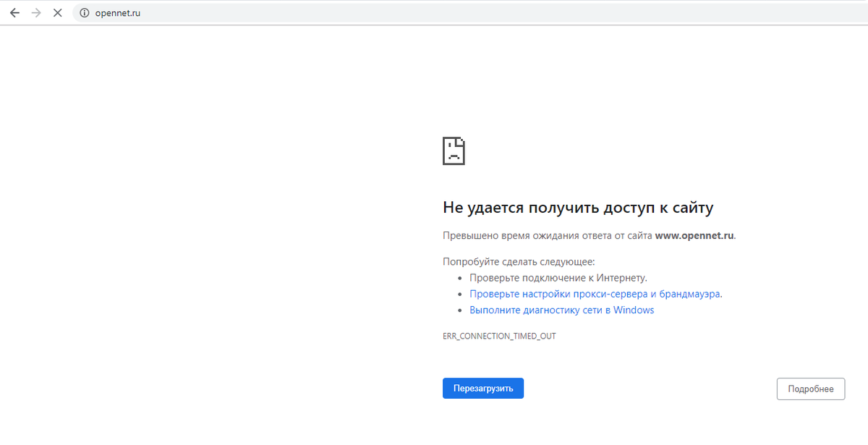Image resolution: width=868 pixels, height=445 pixels.
Task: Select the opennet.ru URL text
Action: 120,12
